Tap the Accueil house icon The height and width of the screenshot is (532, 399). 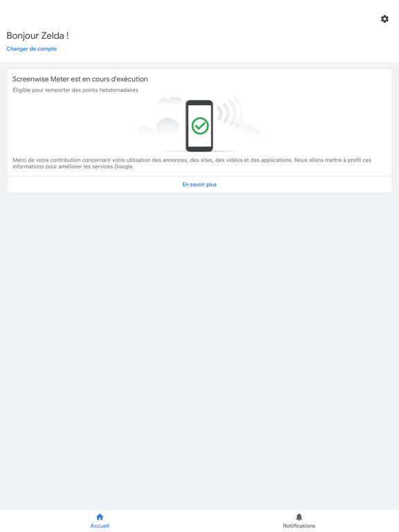(100, 517)
